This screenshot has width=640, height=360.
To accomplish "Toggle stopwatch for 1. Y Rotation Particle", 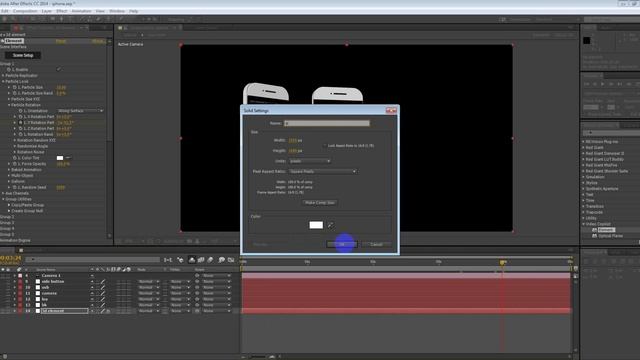I will pyautogui.click(x=20, y=122).
